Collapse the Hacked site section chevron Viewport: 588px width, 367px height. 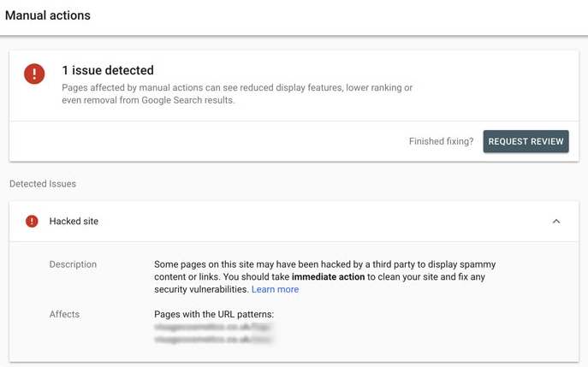pos(555,222)
